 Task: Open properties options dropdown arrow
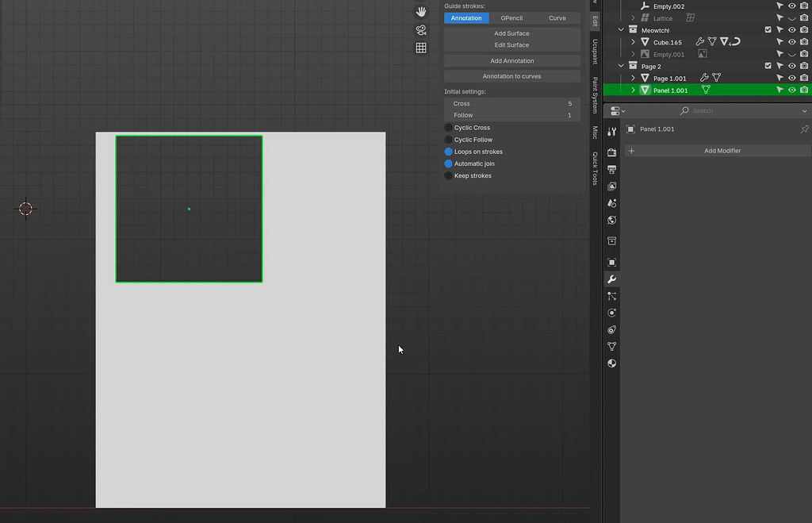[x=804, y=111]
